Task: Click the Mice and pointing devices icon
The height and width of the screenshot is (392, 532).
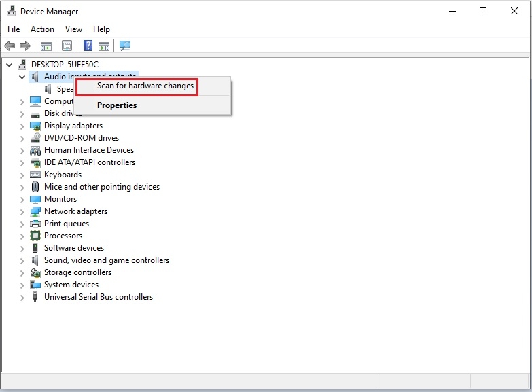Action: [35, 187]
